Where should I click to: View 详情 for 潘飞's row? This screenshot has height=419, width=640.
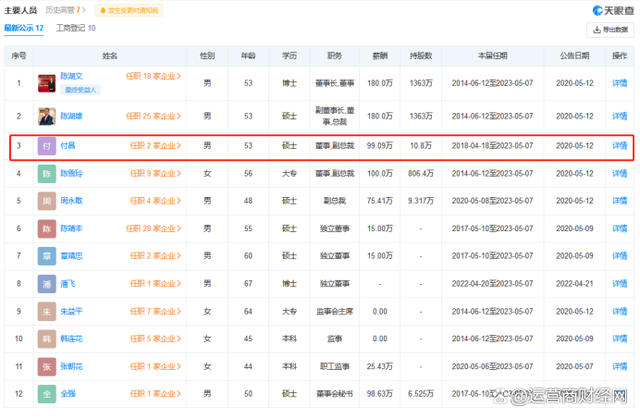tap(620, 284)
